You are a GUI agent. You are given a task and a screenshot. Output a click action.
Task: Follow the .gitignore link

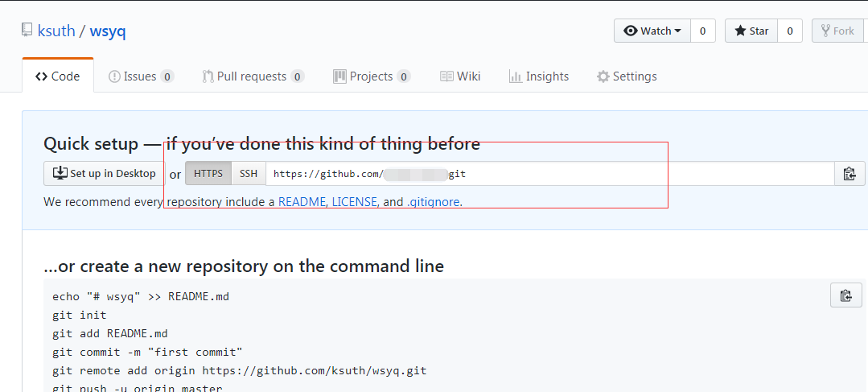pyautogui.click(x=434, y=202)
